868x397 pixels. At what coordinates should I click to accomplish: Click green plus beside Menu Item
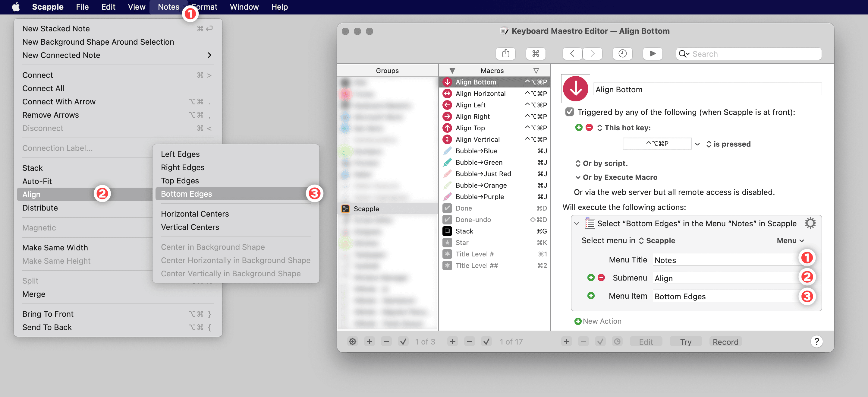pos(591,296)
